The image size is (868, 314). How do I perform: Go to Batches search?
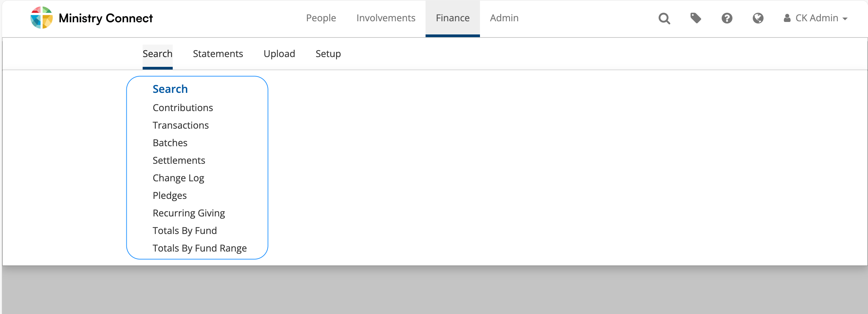point(170,143)
